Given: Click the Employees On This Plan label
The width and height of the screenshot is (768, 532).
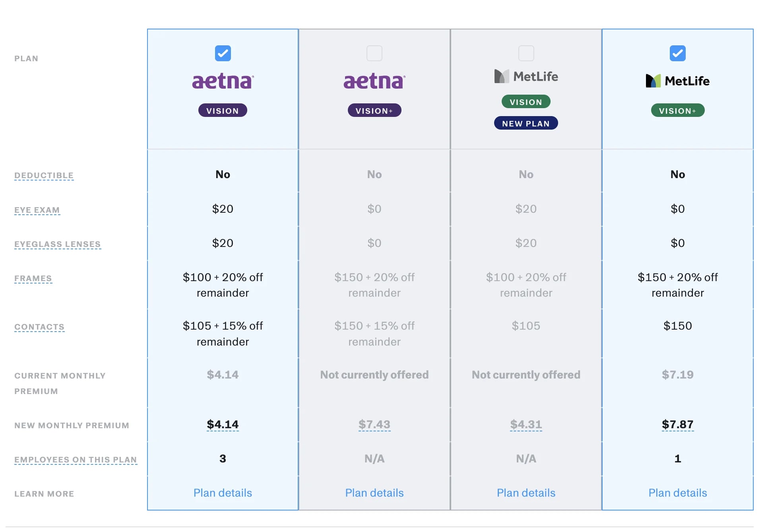Looking at the screenshot, I should point(76,460).
